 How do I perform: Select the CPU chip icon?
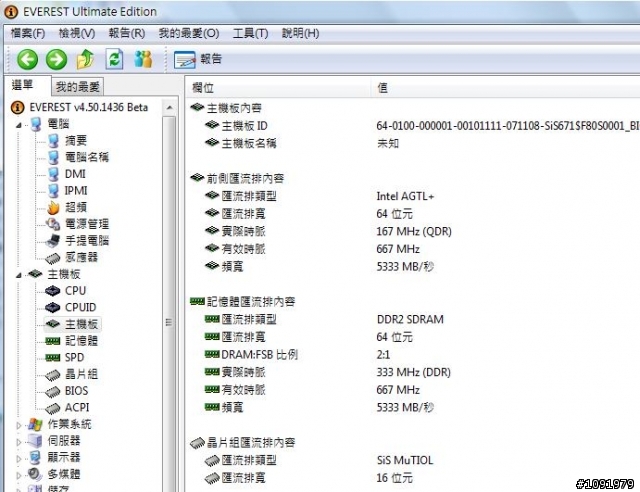tap(53, 291)
